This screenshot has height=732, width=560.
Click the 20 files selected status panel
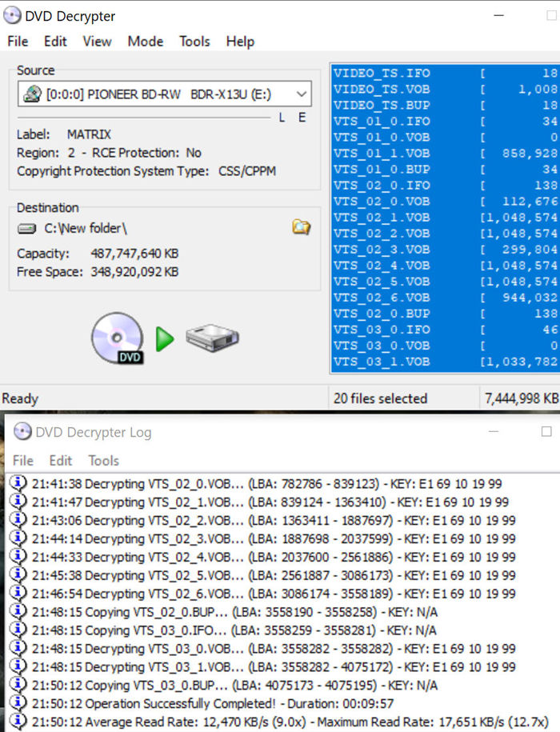coord(404,398)
